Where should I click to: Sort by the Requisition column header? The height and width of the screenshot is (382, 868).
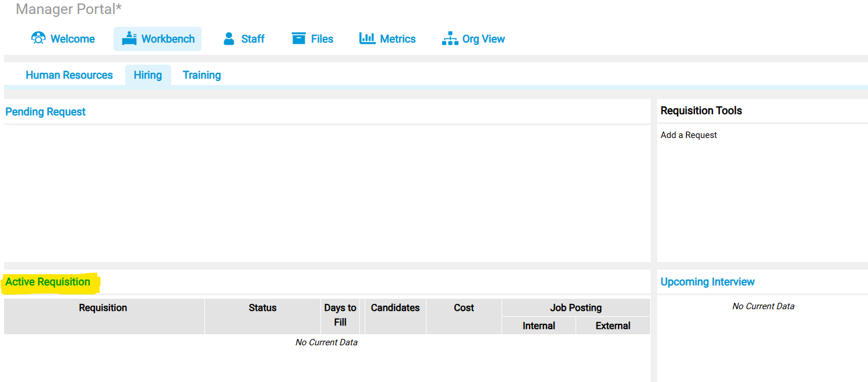tap(103, 308)
